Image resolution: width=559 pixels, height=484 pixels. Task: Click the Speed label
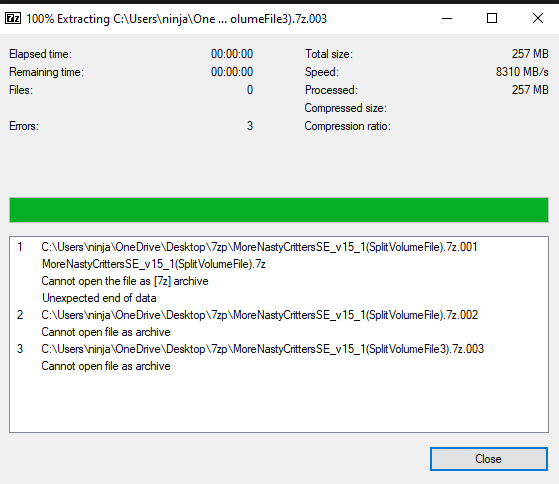point(322,72)
